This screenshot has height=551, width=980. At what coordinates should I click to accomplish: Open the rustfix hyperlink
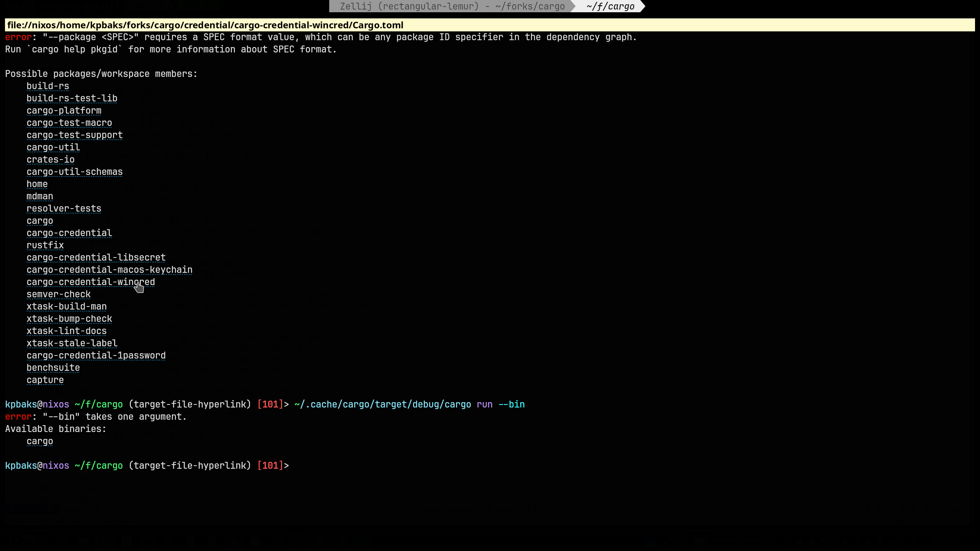[x=45, y=245]
